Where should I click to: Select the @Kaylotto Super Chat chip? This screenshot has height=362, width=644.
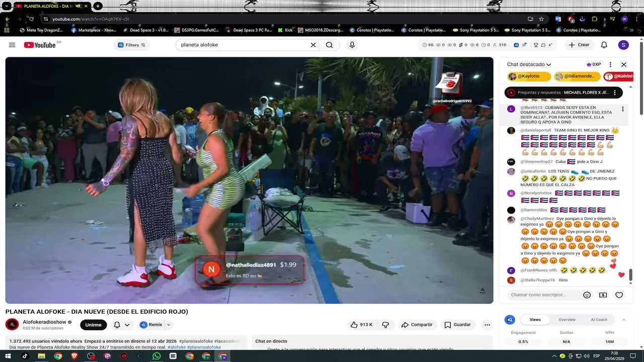[x=529, y=76]
